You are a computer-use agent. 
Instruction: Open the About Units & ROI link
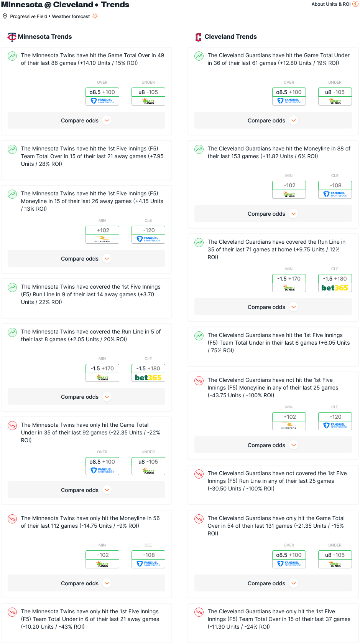pyautogui.click(x=331, y=4)
